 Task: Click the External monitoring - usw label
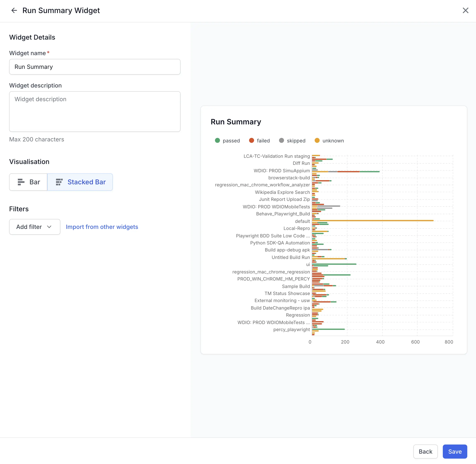[x=282, y=300]
